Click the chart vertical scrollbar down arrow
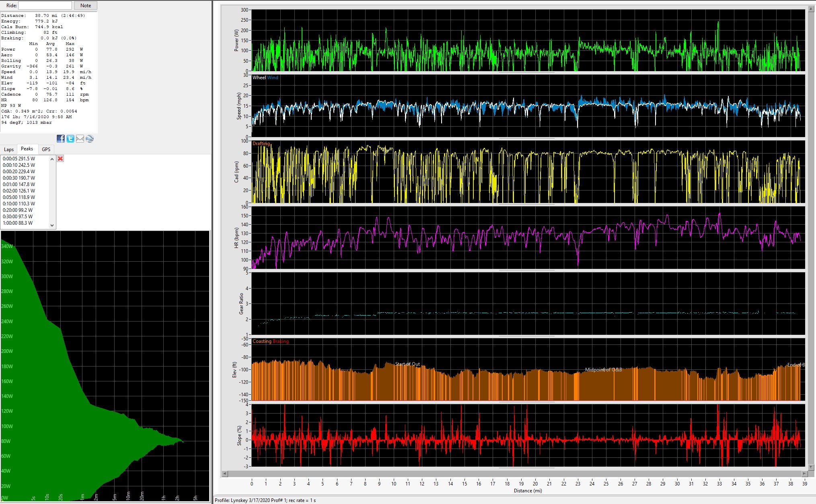Screen dimensions: 816x504 pos(812,467)
